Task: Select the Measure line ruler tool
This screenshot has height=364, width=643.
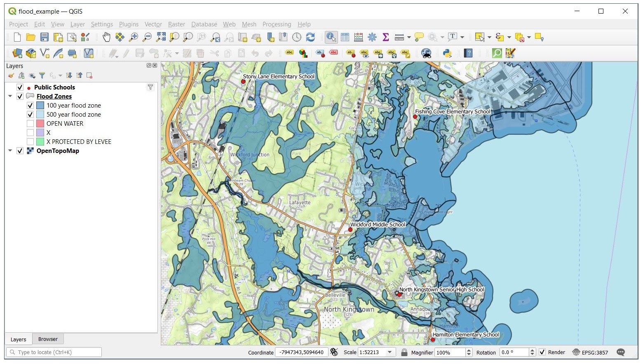Action: pyautogui.click(x=399, y=38)
